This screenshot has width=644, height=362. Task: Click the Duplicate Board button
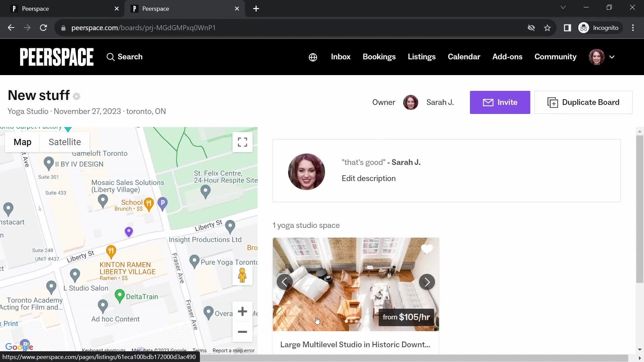click(x=584, y=102)
